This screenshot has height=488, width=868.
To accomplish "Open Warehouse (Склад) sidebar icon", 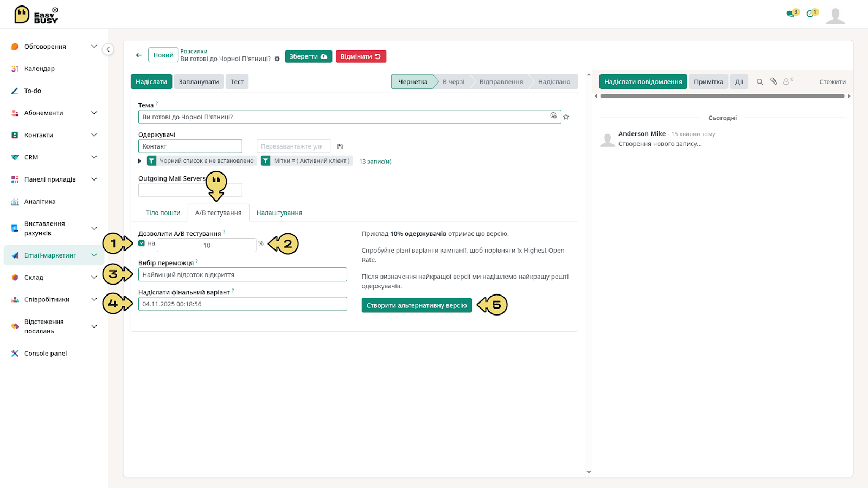I will (15, 278).
